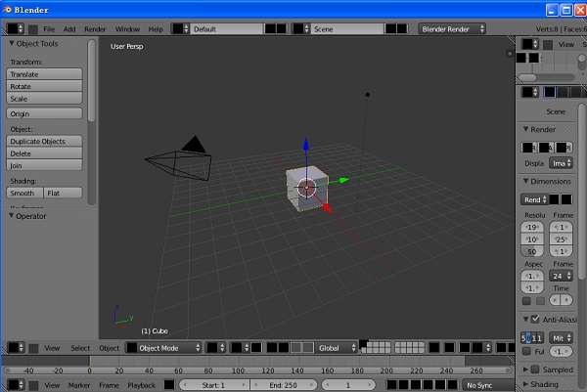Browse scenes icon beside Scene field
Viewport: 587px width, 392px height.
point(301,28)
